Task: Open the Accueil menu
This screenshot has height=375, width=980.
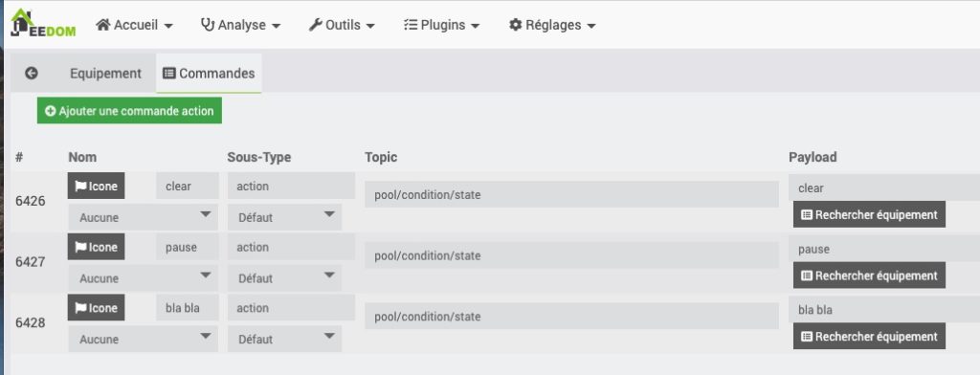Action: click(134, 25)
